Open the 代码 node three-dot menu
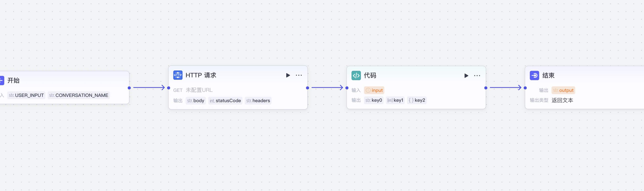The image size is (644, 191). [x=477, y=76]
